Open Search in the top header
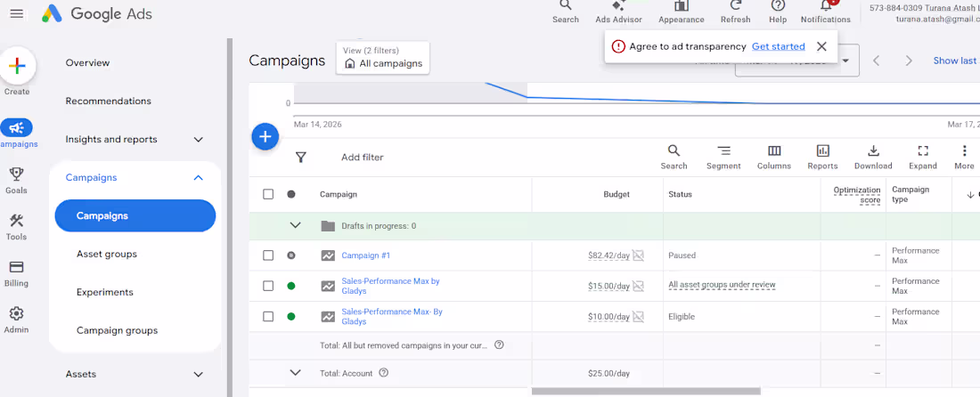 pos(565,12)
